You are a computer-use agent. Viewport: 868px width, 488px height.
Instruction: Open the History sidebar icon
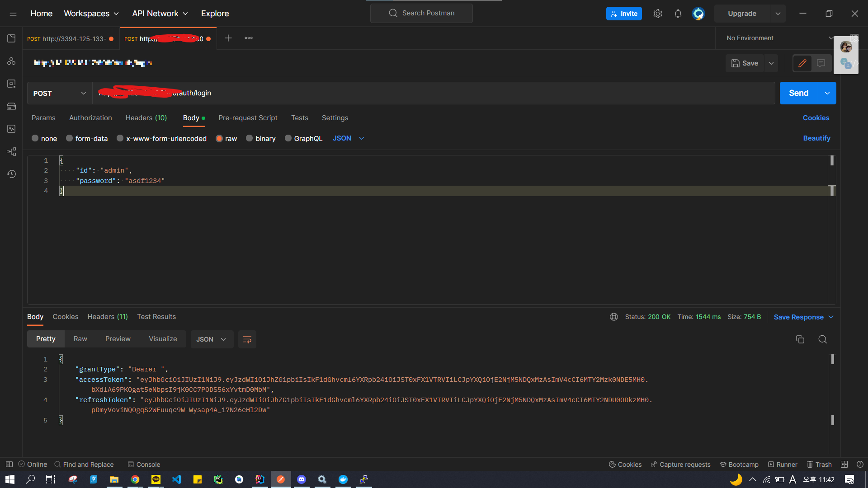pos(11,174)
